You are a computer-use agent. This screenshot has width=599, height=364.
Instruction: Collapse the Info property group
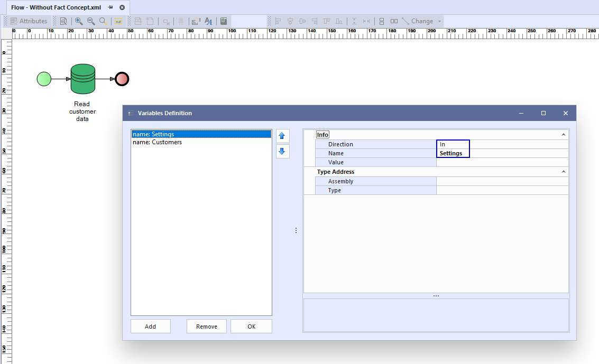pos(563,135)
